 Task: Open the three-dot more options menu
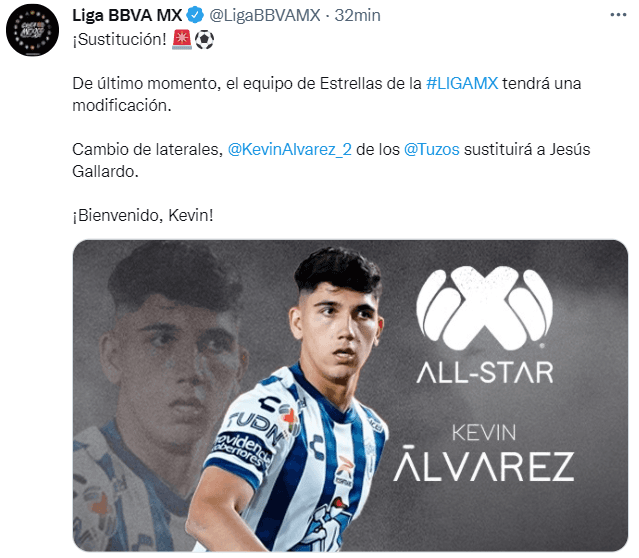pos(618,15)
